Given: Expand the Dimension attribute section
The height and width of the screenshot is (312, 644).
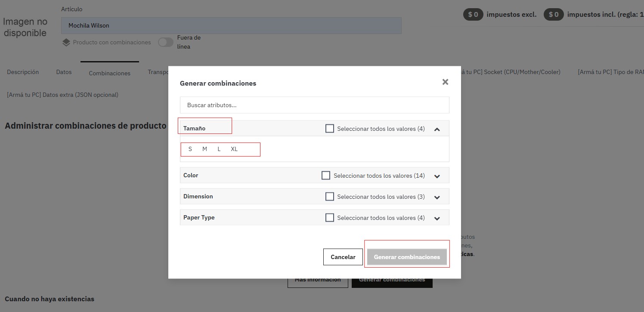Looking at the screenshot, I should point(437,197).
